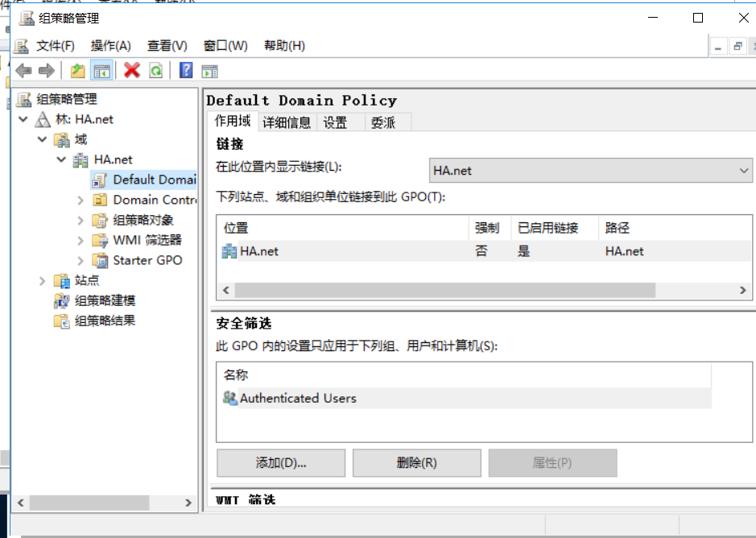This screenshot has height=538, width=756.
Task: Toggle the show/hide action pane icon
Action: [209, 71]
